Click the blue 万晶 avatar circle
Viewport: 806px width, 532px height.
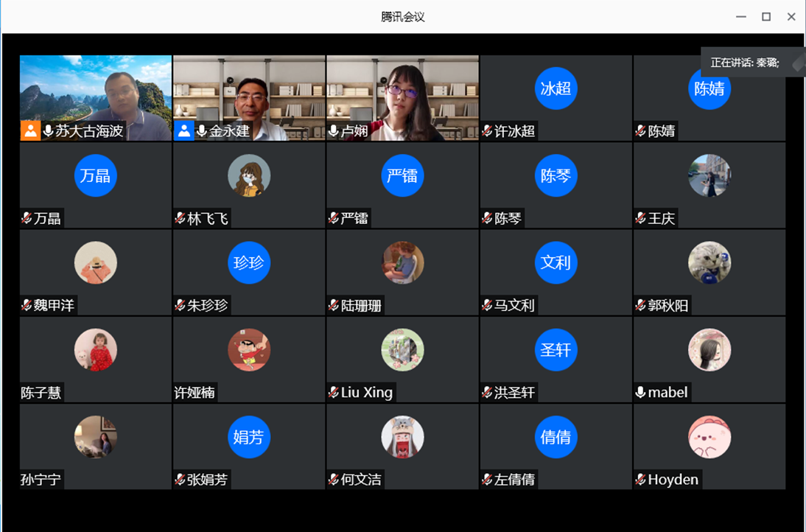pyautogui.click(x=96, y=176)
